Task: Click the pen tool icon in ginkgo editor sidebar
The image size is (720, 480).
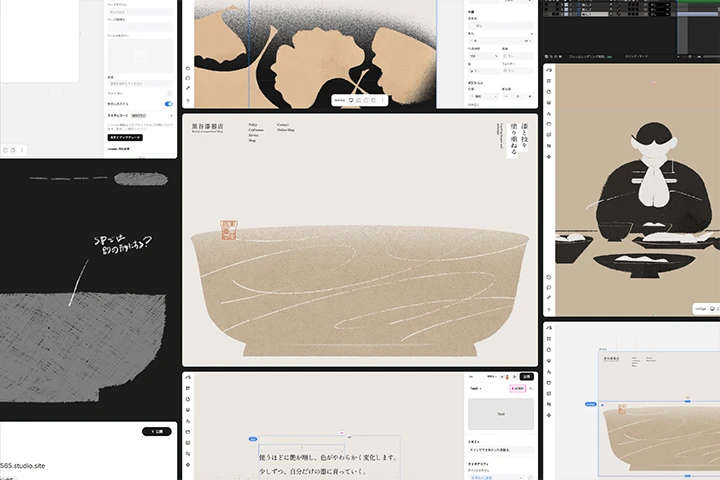Action: (188, 88)
